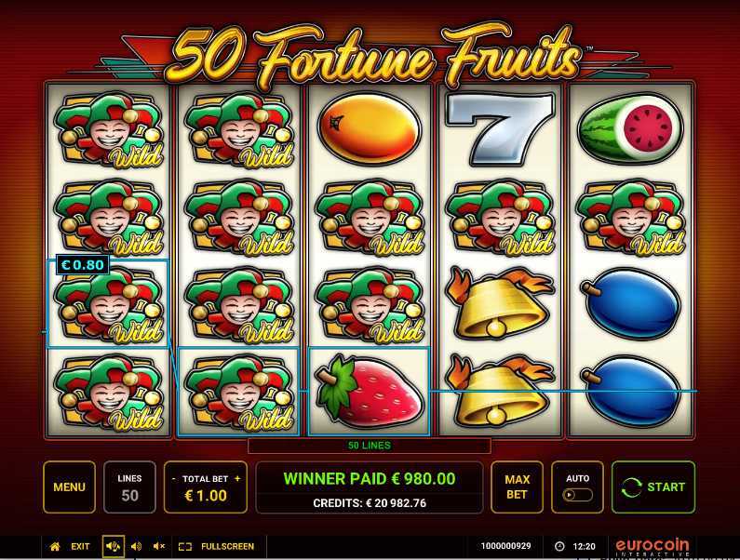Open the MENU button
This screenshot has height=560, width=740.
tap(70, 487)
